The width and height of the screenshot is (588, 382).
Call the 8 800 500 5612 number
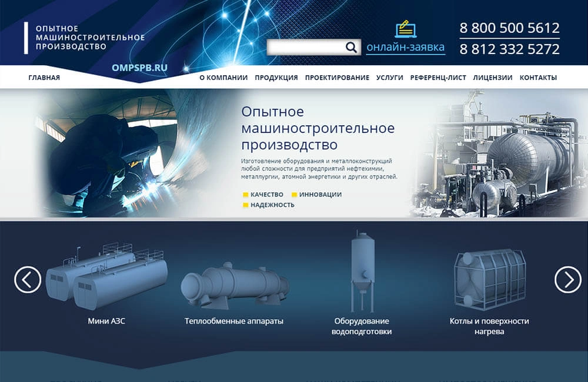point(509,28)
